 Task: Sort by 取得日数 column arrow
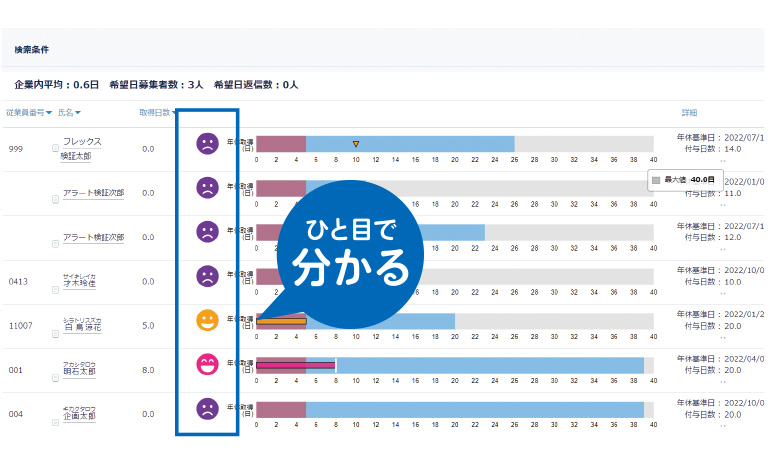pos(174,112)
